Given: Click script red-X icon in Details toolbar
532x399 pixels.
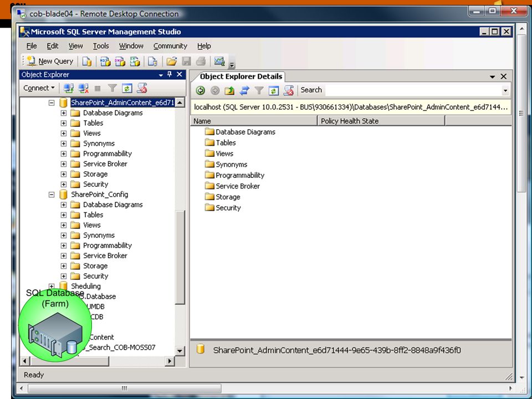Looking at the screenshot, I should point(289,90).
